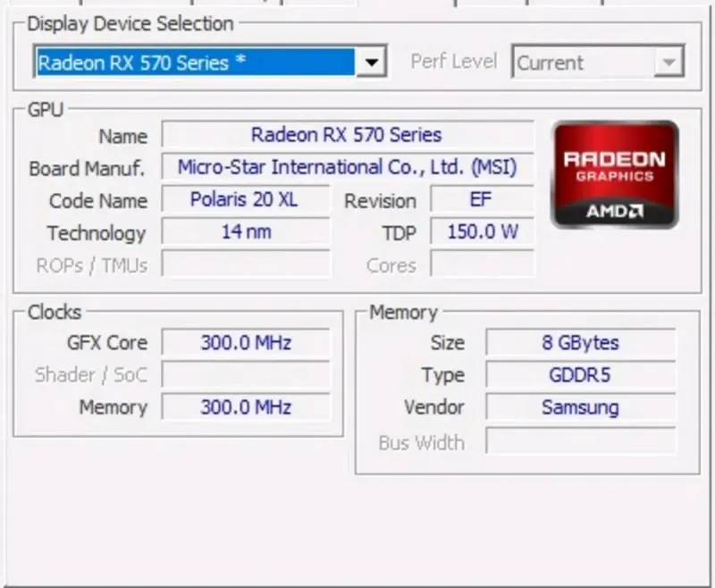Click the TDP value 150.0 W
The height and width of the screenshot is (588, 715).
482,231
